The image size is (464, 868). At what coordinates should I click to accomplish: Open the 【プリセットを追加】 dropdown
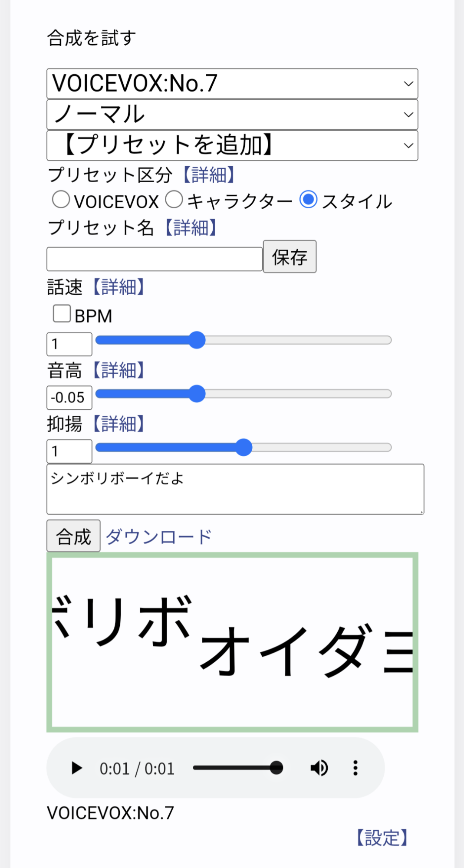tap(232, 145)
